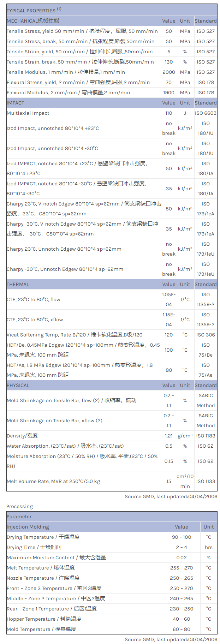Click the IMPACT section header
This screenshot has height=644, width=220.
16,103
